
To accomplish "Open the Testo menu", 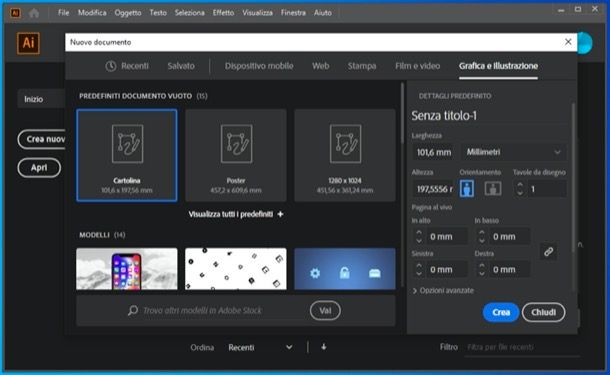I will [x=158, y=13].
